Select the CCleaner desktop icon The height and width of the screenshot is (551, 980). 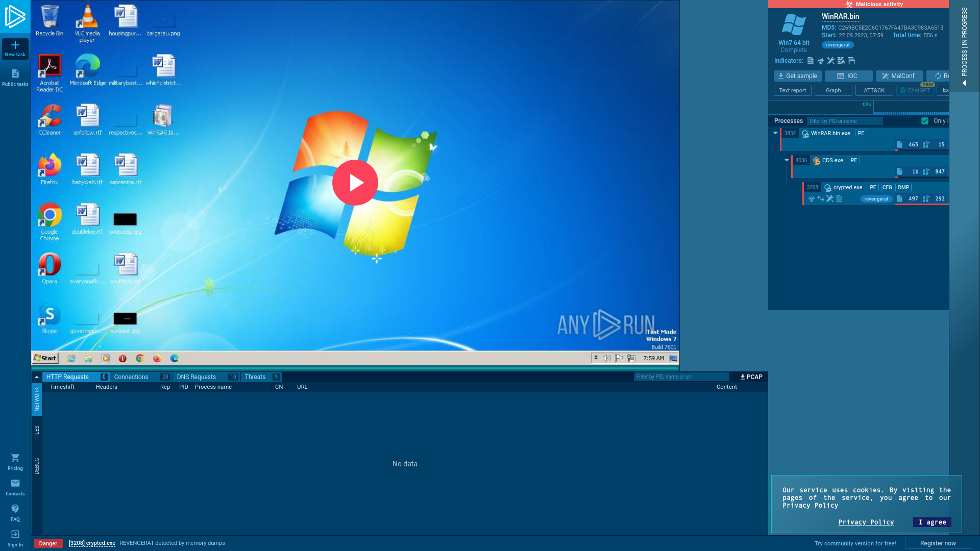pyautogui.click(x=50, y=119)
